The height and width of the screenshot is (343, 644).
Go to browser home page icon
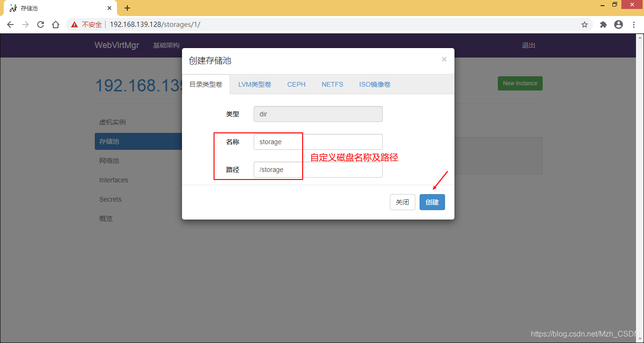[56, 24]
